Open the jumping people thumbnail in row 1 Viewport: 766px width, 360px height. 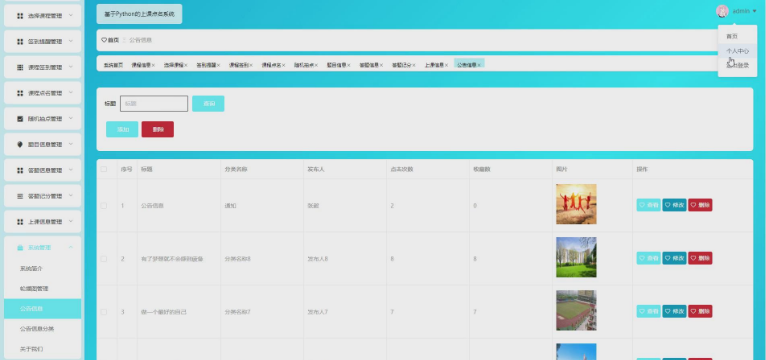pyautogui.click(x=576, y=204)
